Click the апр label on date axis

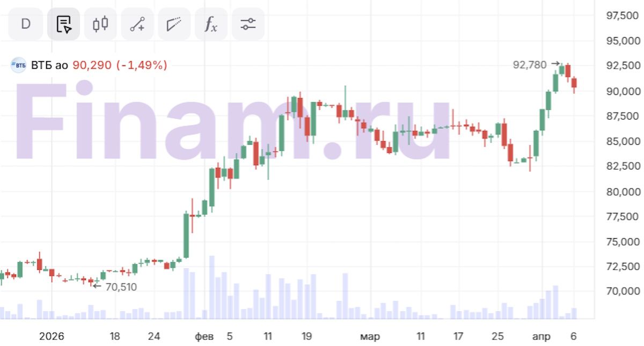541,337
